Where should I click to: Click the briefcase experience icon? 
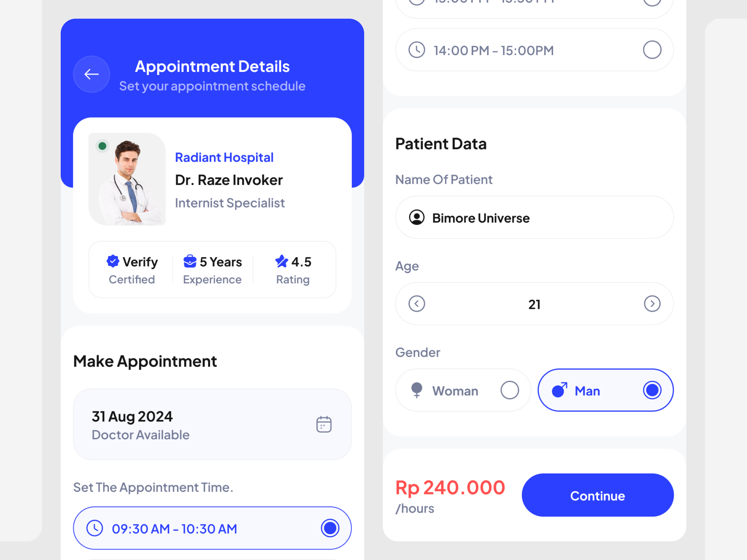pyautogui.click(x=190, y=261)
